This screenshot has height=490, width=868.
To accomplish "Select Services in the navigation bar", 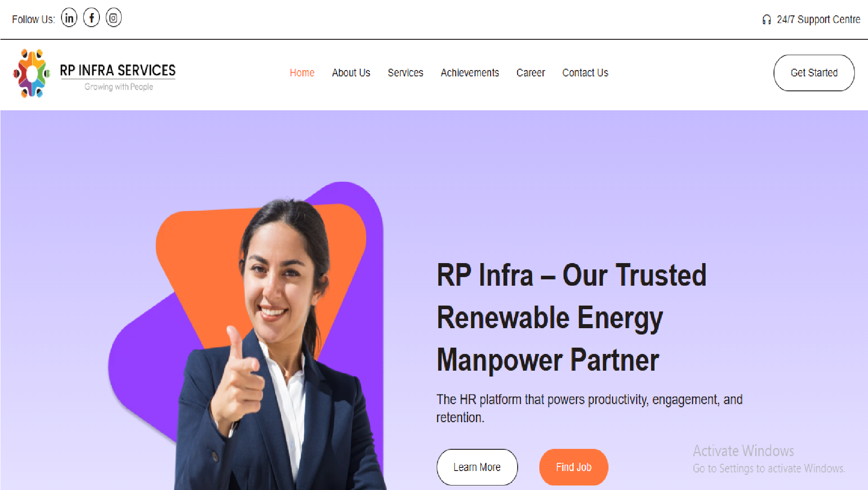I will (406, 73).
